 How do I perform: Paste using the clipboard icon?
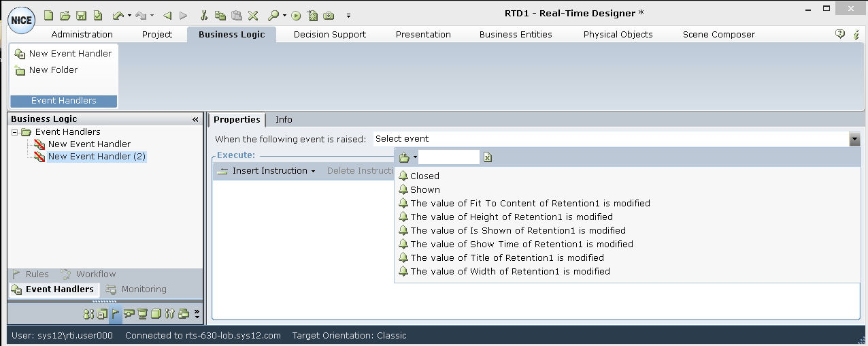tap(236, 15)
